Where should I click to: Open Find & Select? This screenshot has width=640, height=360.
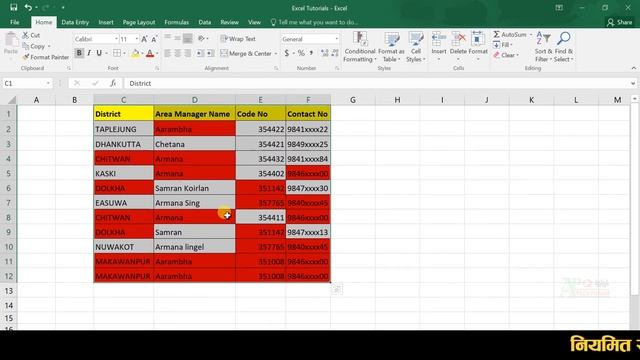[564, 47]
